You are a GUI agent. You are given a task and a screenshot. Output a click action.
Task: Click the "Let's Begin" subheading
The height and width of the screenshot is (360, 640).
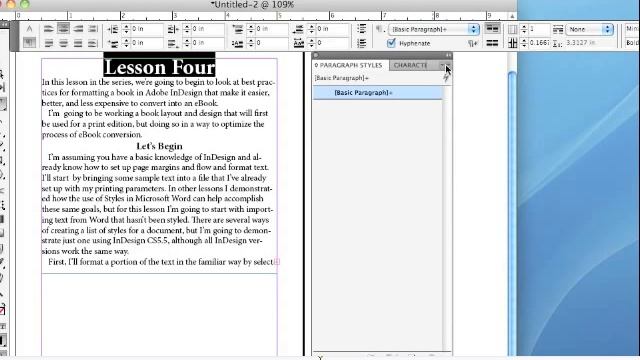pyautogui.click(x=159, y=146)
